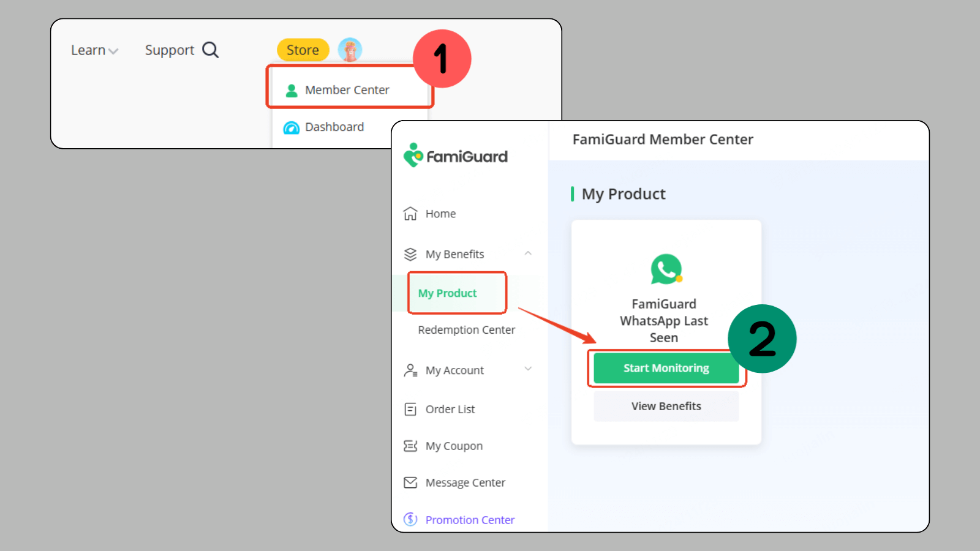Open Message Center in the sidebar
The width and height of the screenshot is (980, 551).
pos(466,483)
